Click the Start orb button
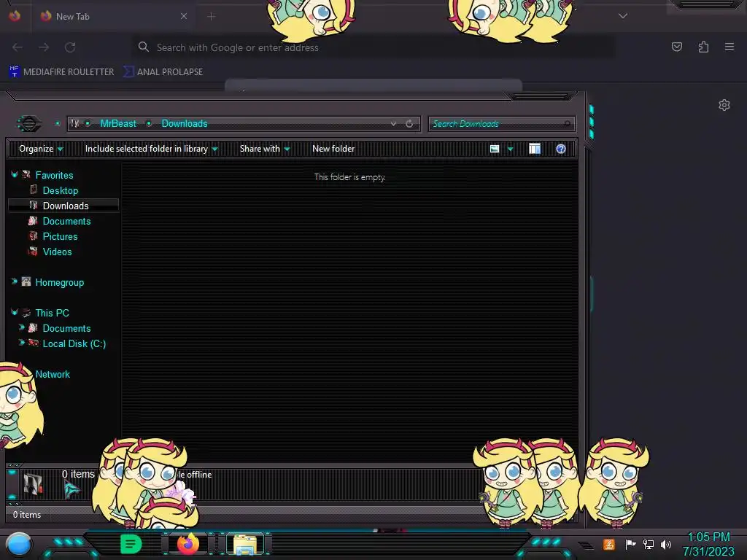747x560 pixels. pyautogui.click(x=19, y=545)
